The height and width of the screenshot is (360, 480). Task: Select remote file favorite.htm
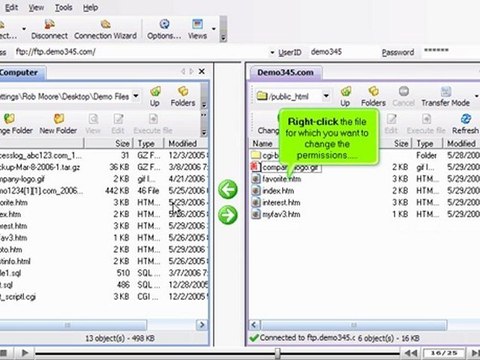(x=281, y=179)
